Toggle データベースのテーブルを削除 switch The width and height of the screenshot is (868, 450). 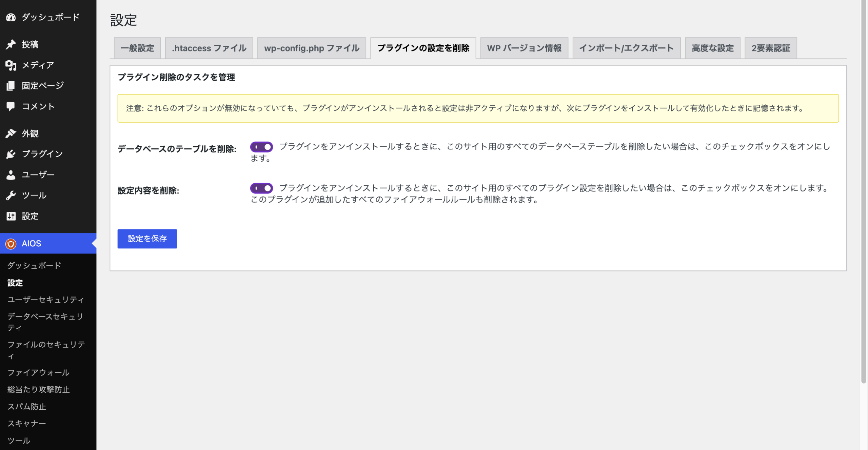pyautogui.click(x=261, y=147)
